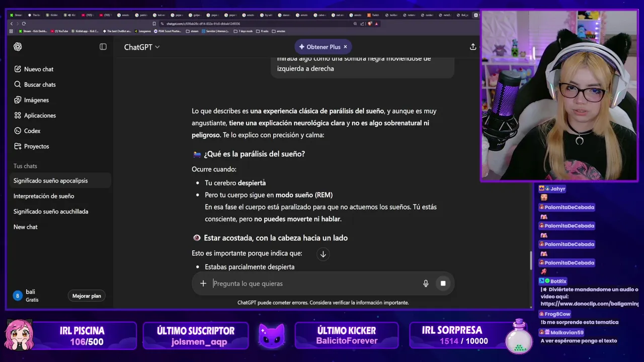Open the Stream - Kick Dashboard bookmark
This screenshot has height=362, width=644.
(33, 31)
